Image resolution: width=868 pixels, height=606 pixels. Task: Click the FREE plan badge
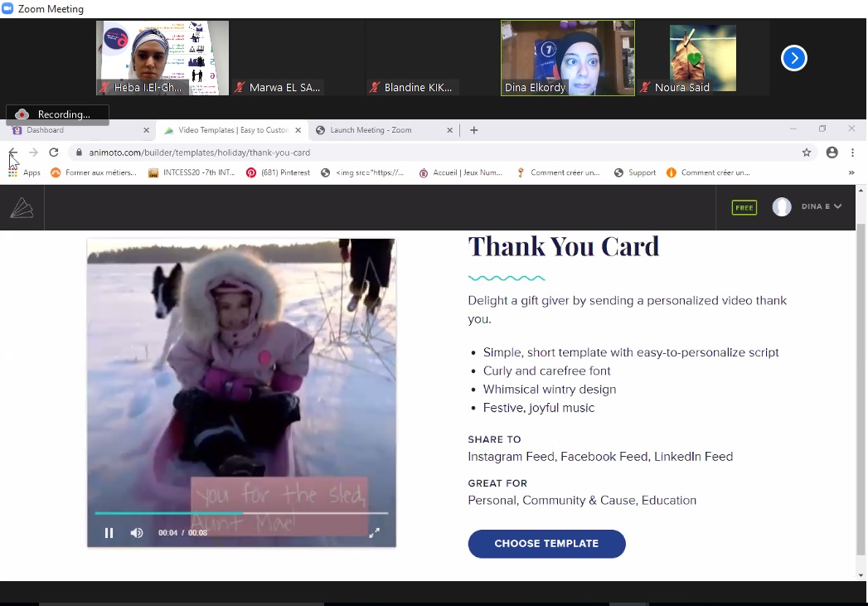(744, 207)
